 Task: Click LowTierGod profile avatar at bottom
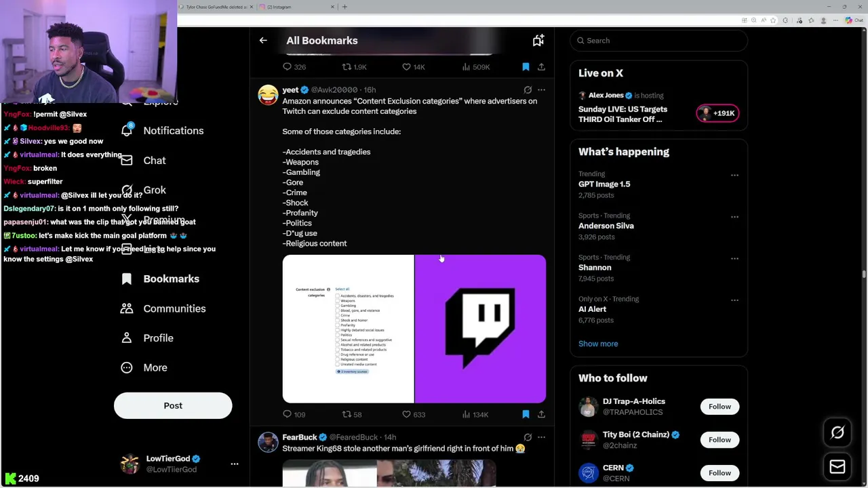click(x=130, y=464)
